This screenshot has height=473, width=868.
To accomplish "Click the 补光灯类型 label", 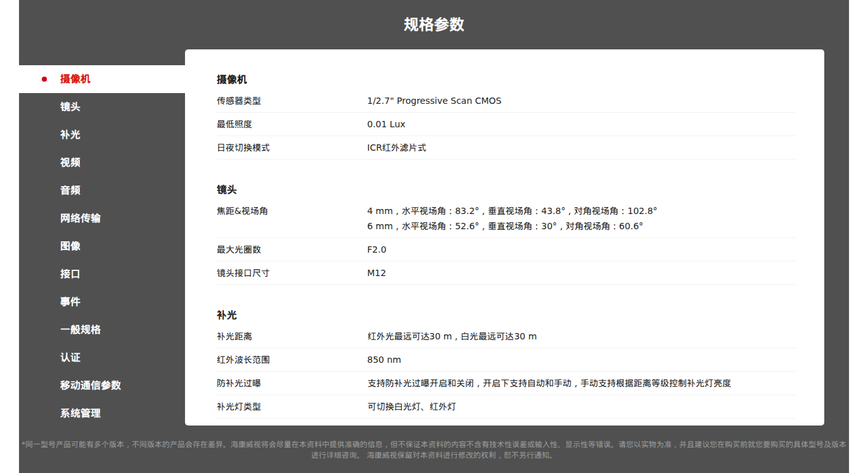I will [239, 407].
